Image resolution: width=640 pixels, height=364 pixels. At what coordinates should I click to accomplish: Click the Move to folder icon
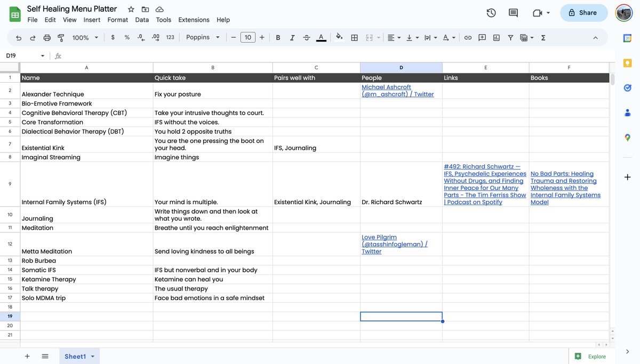point(145,9)
